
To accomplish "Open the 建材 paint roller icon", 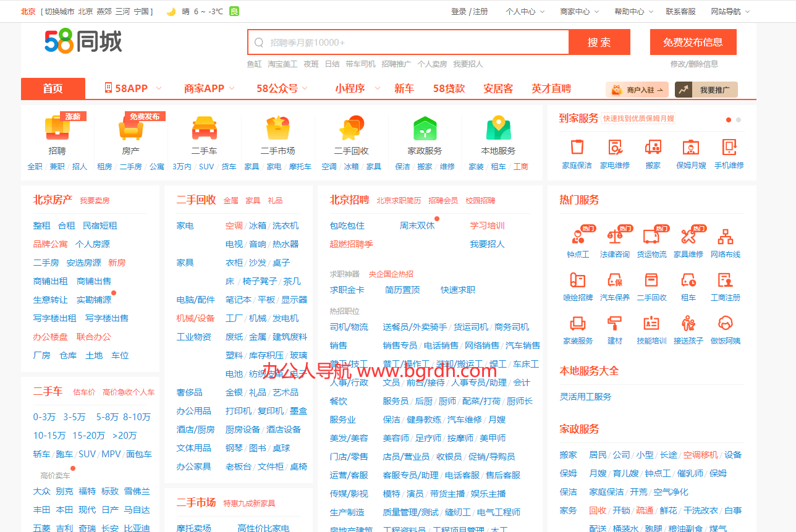I will tap(614, 323).
